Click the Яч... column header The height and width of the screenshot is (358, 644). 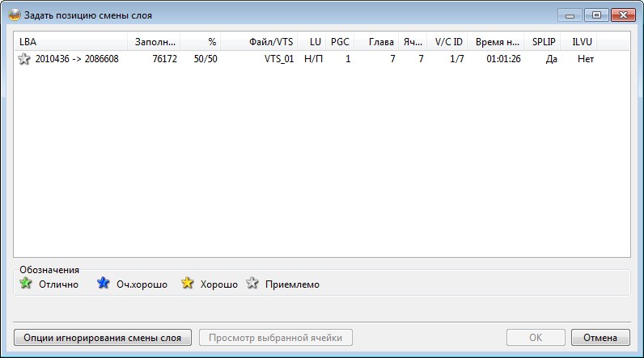tap(413, 42)
